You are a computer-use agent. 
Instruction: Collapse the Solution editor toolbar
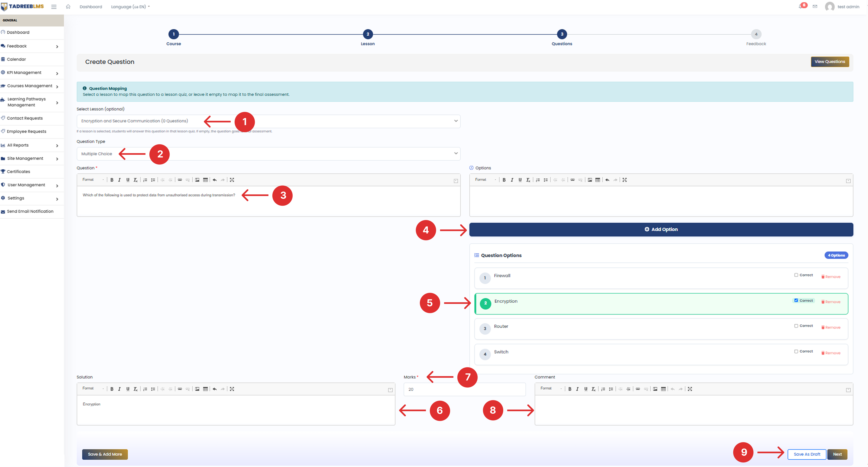(390, 390)
